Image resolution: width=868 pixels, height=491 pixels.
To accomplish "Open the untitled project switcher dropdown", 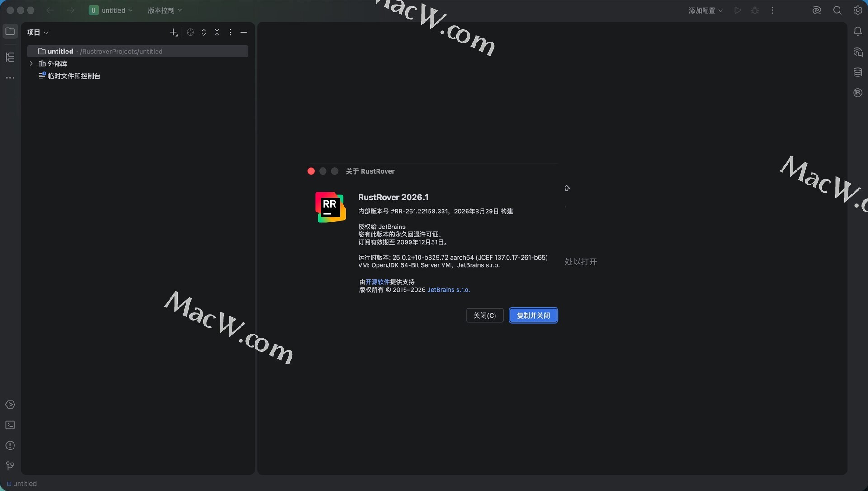I will coord(111,10).
